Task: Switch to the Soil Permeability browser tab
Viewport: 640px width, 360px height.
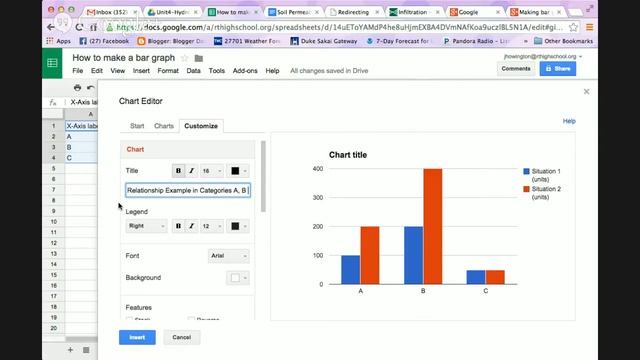Action: coord(293,12)
